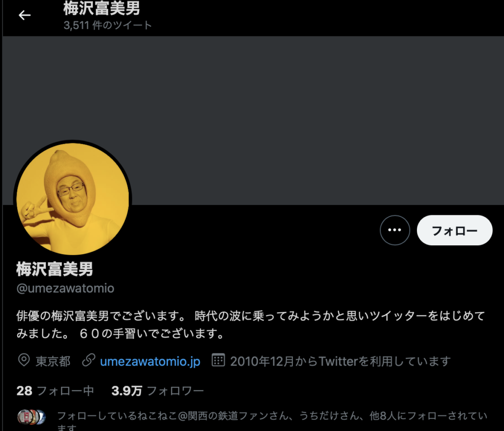Click the @umezawatomio handle text
The width and height of the screenshot is (504, 431).
coord(65,288)
